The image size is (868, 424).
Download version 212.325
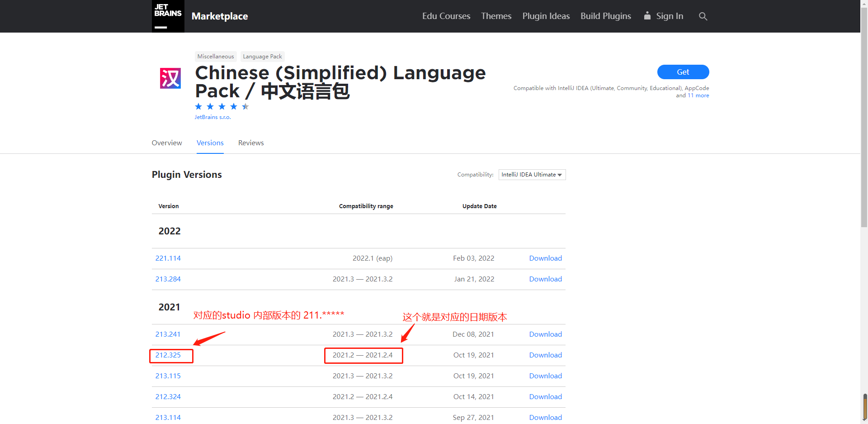pyautogui.click(x=546, y=355)
